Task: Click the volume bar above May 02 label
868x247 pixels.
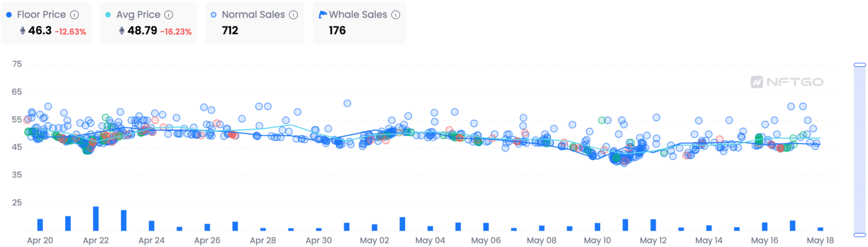Action: coord(375,227)
